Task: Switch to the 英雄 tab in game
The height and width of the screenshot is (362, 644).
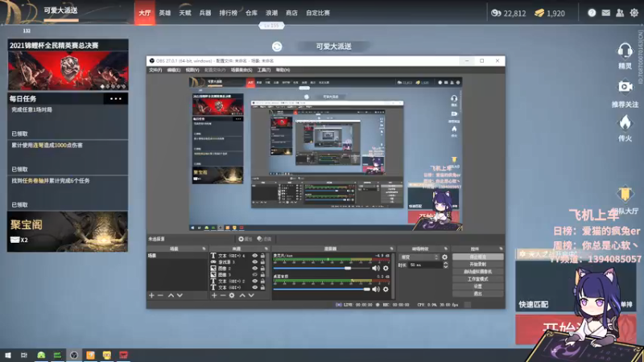Action: (165, 13)
